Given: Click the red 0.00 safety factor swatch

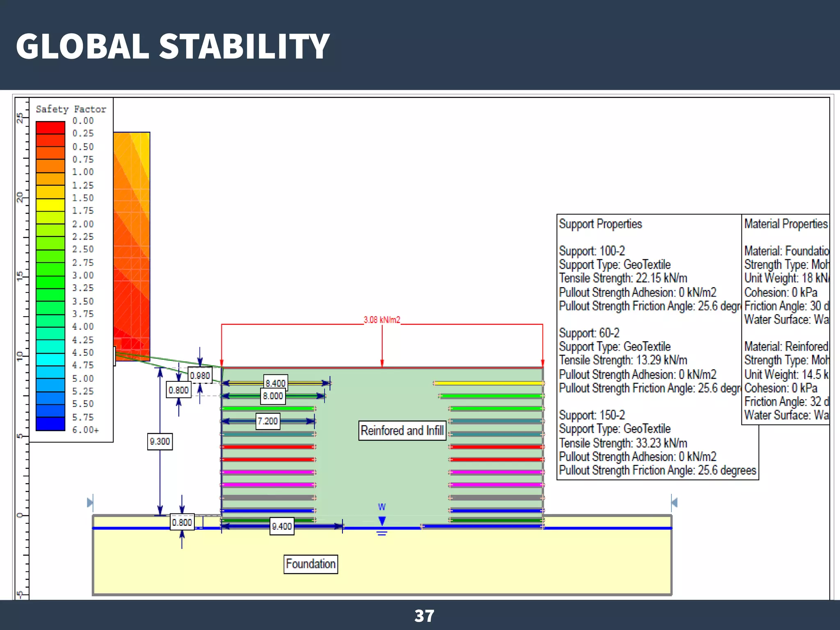Looking at the screenshot, I should [x=50, y=128].
